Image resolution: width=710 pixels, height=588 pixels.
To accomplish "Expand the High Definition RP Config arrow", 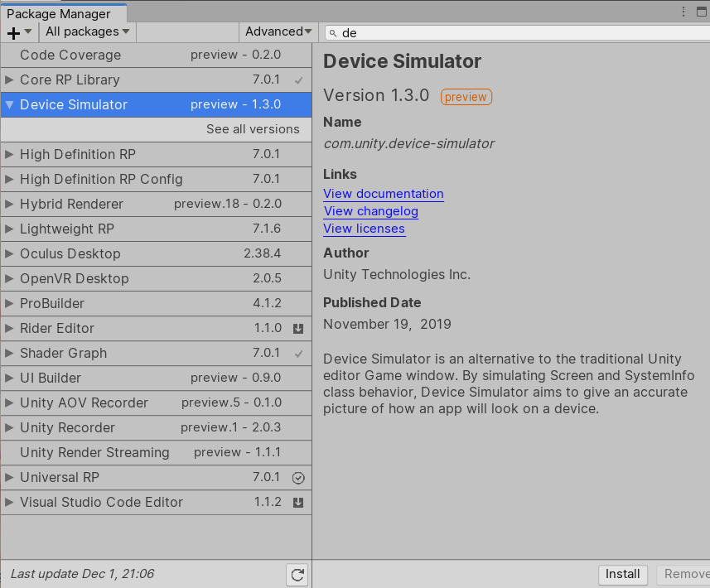I will (x=9, y=179).
